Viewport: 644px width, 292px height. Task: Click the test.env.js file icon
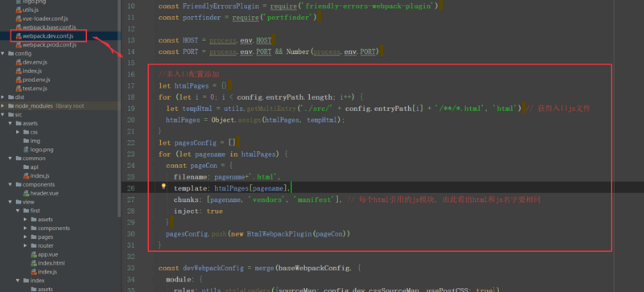tap(19, 88)
